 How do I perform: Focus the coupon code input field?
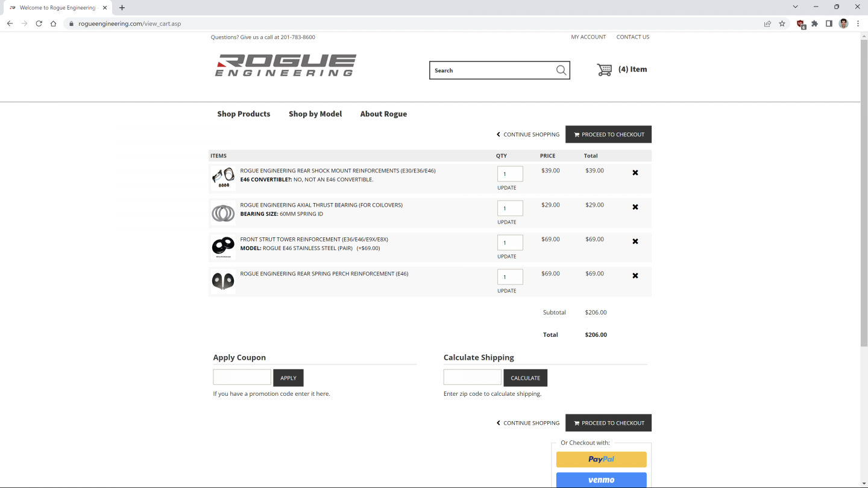click(242, 377)
